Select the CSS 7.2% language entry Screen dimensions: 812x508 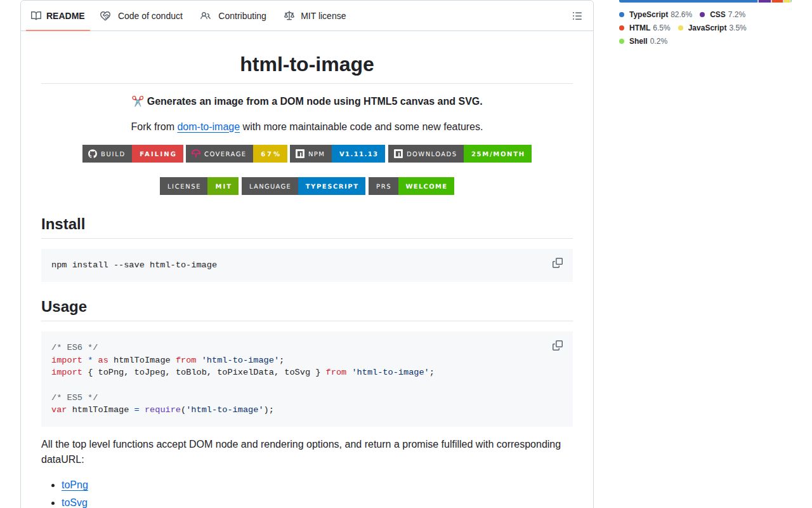(723, 14)
